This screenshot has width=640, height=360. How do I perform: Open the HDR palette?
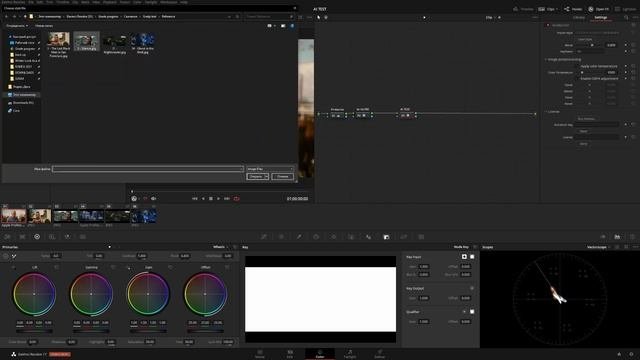coord(52,237)
